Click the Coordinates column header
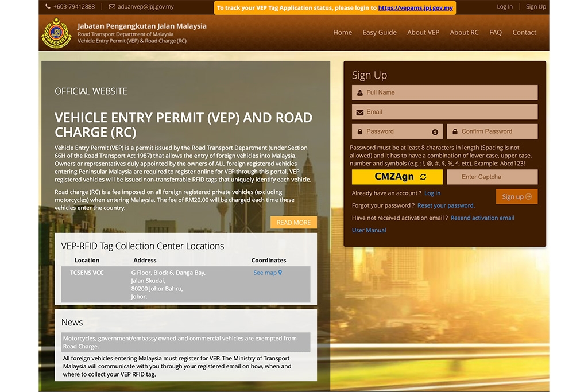The height and width of the screenshot is (392, 588). pos(269,260)
